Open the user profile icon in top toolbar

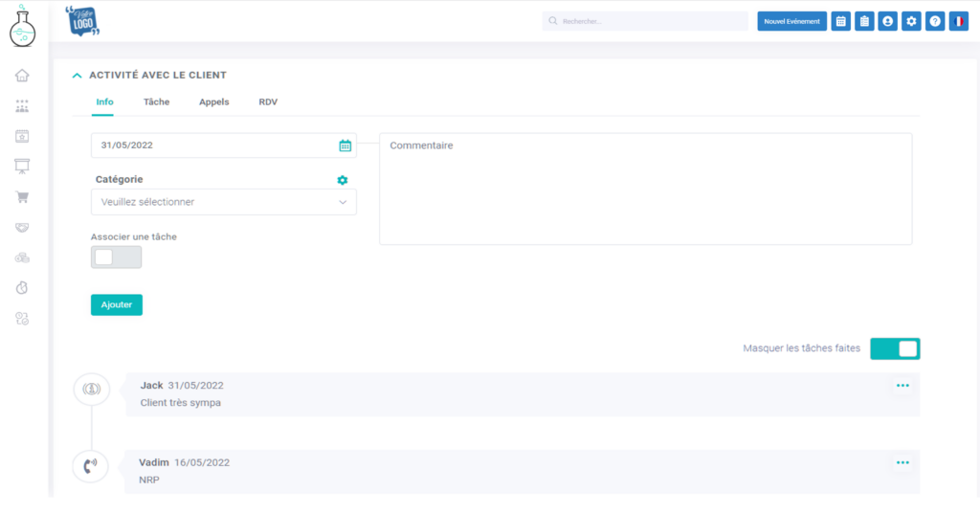point(887,21)
